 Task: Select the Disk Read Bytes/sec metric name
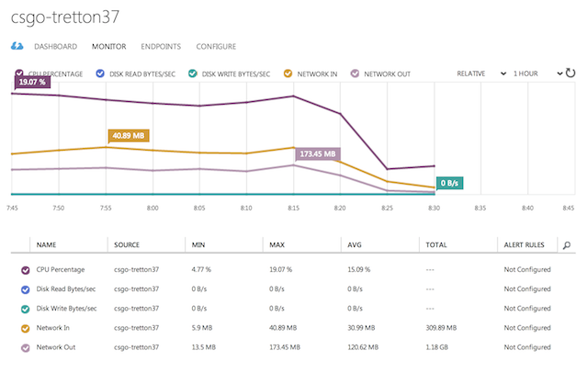(66, 289)
